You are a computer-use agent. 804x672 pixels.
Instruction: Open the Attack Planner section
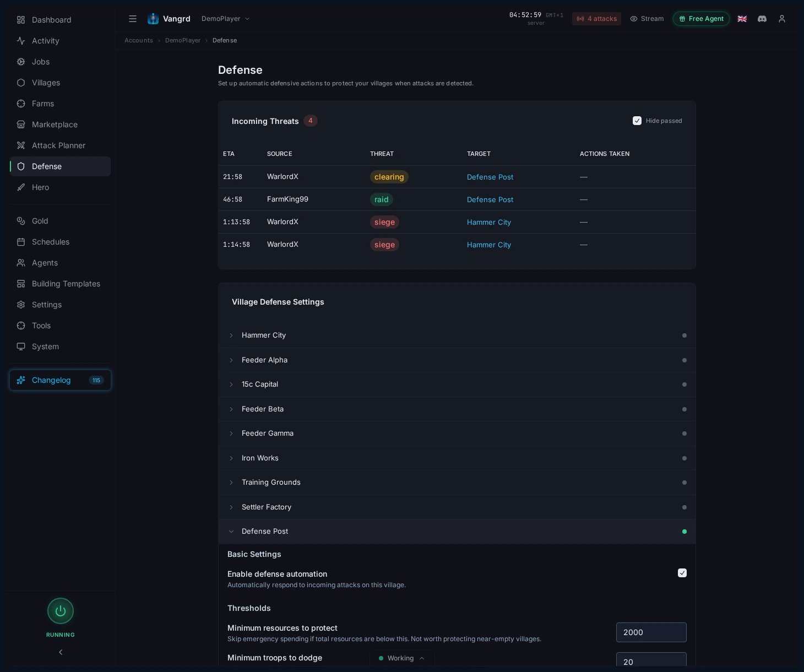[x=58, y=145]
